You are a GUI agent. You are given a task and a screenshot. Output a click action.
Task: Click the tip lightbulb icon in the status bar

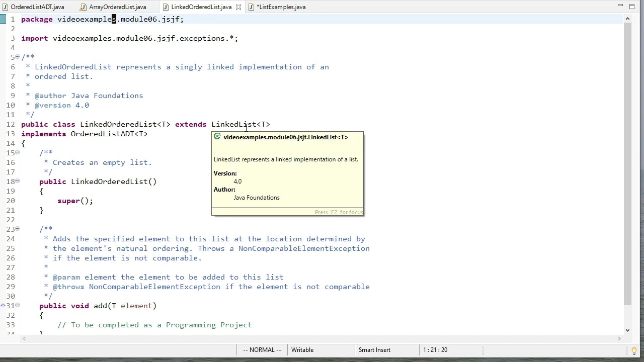pyautogui.click(x=634, y=350)
